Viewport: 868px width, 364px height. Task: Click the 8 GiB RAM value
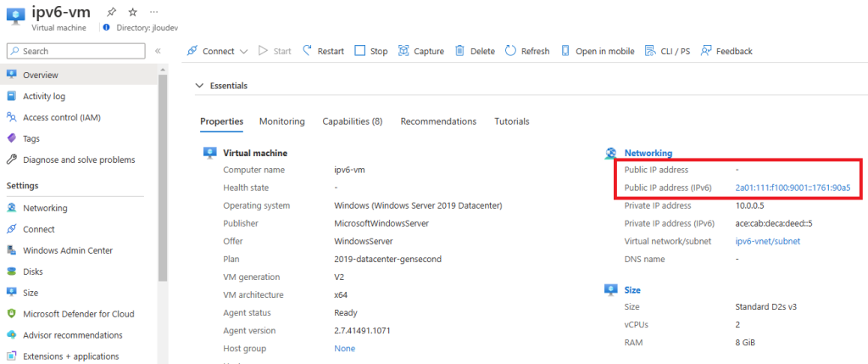(x=745, y=343)
